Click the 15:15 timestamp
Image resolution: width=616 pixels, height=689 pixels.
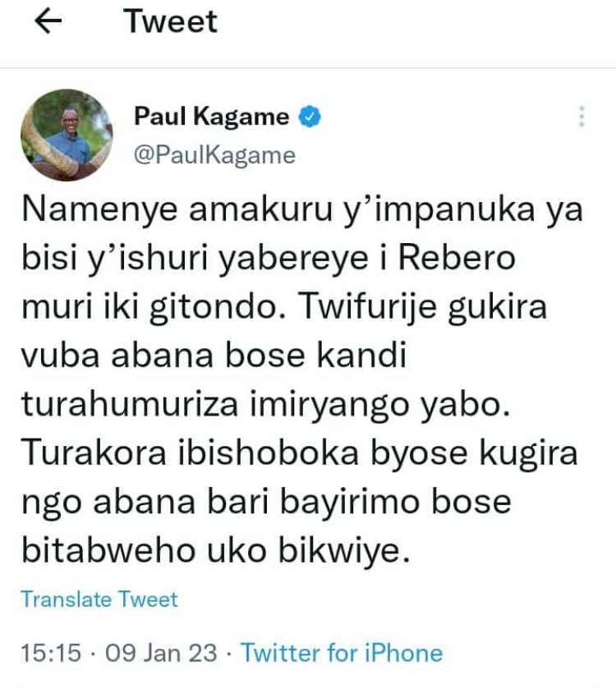click(51, 653)
